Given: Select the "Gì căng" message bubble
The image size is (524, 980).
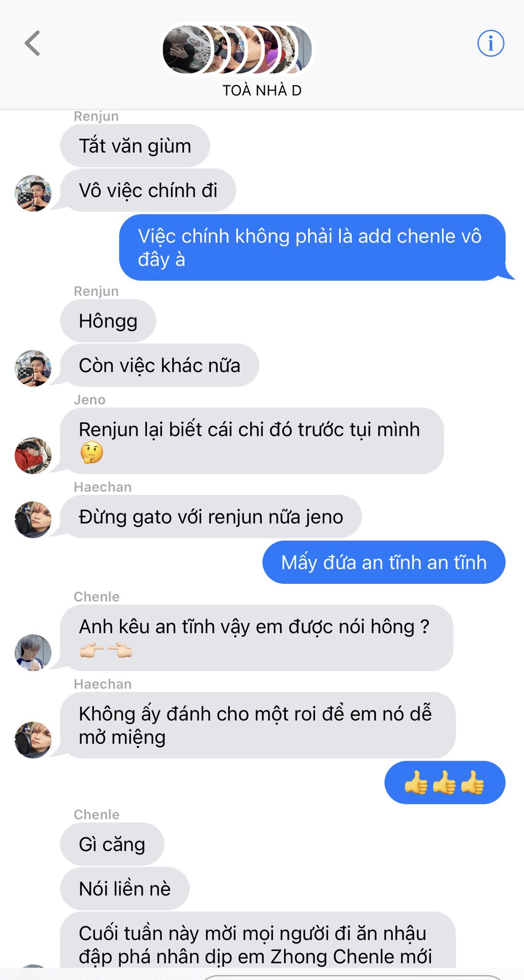Looking at the screenshot, I should 112,844.
